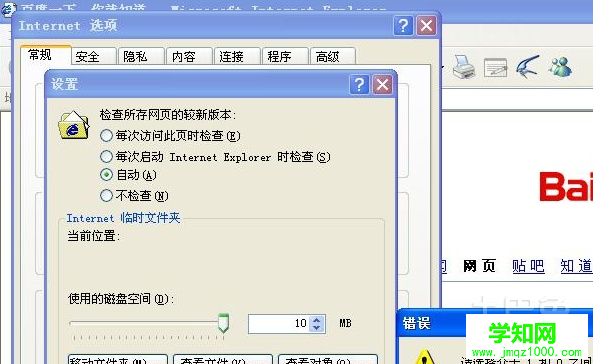The image size is (593, 364).
Task: Open the 贴吧 link on Baidu page
Action: 528,266
